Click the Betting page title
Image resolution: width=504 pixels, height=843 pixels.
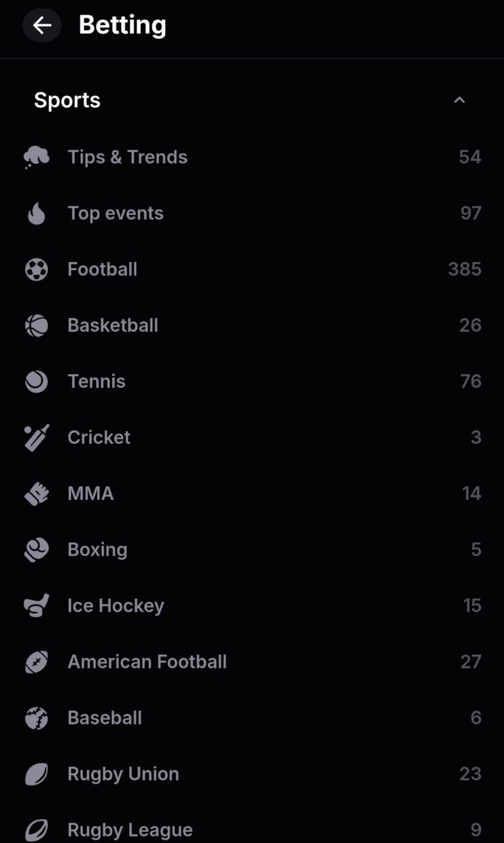[122, 25]
